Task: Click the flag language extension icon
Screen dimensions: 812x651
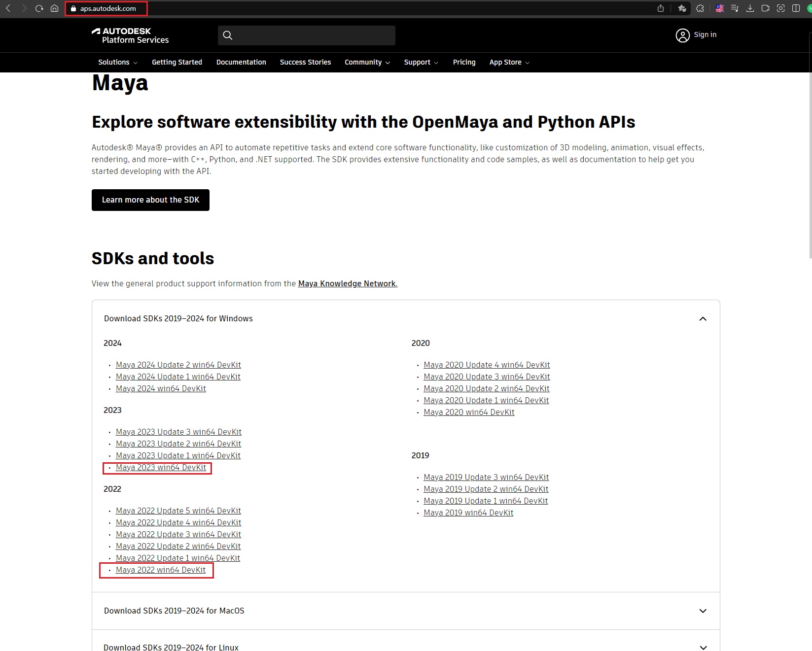Action: point(720,8)
